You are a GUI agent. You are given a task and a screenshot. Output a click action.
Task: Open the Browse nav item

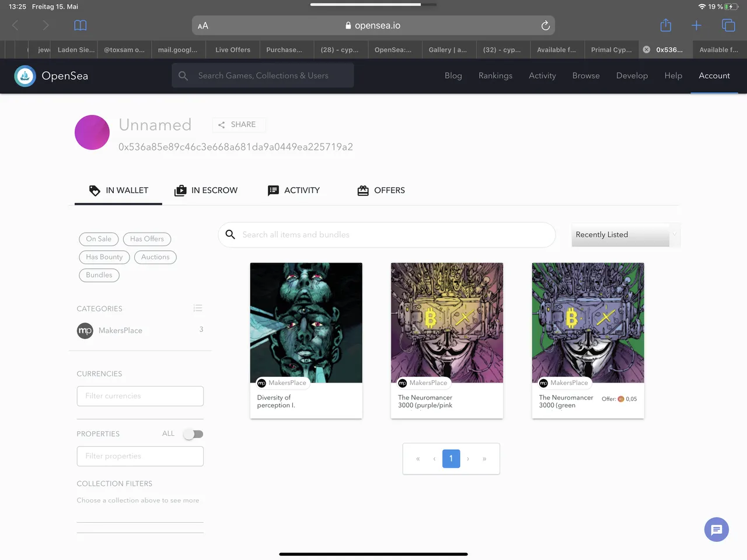tap(586, 76)
